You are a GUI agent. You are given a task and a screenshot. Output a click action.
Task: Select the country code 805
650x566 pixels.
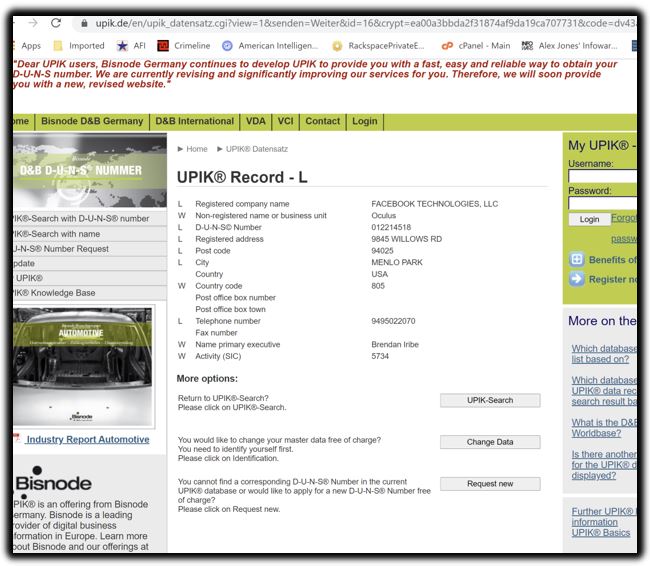pyautogui.click(x=378, y=286)
